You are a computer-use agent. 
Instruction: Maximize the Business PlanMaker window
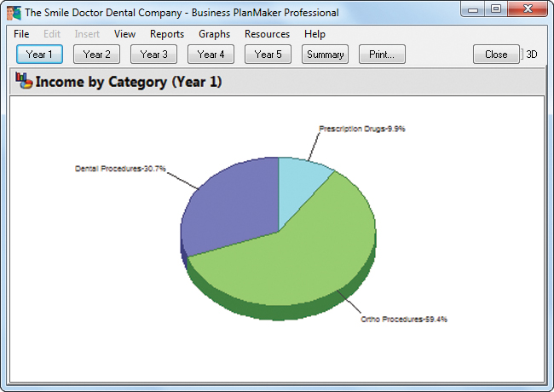click(496, 9)
